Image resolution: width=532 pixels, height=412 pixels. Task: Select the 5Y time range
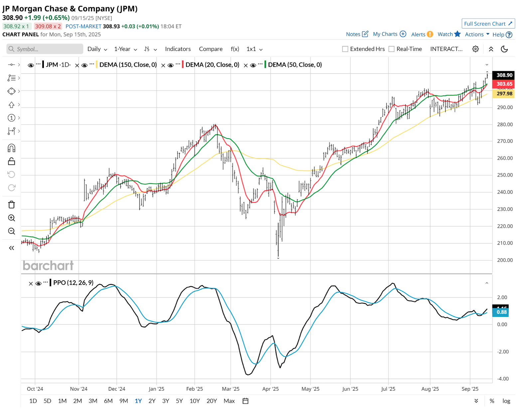point(179,401)
